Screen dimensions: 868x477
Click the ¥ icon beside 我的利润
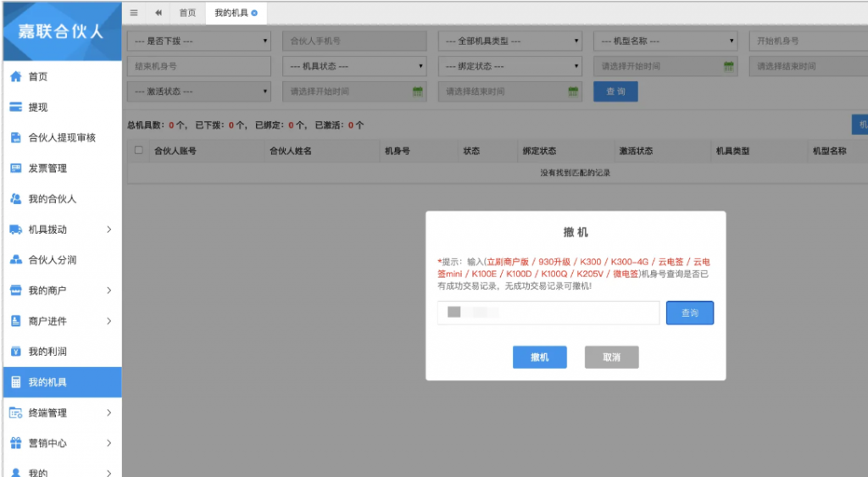coord(15,352)
